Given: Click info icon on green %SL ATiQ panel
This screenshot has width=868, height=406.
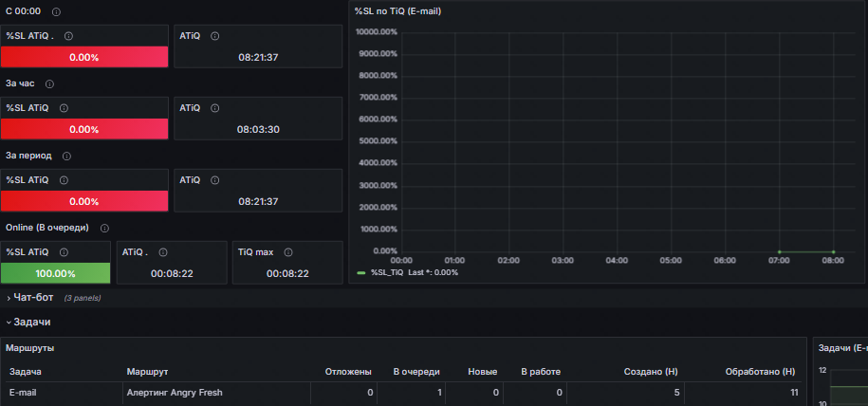Looking at the screenshot, I should (65, 252).
